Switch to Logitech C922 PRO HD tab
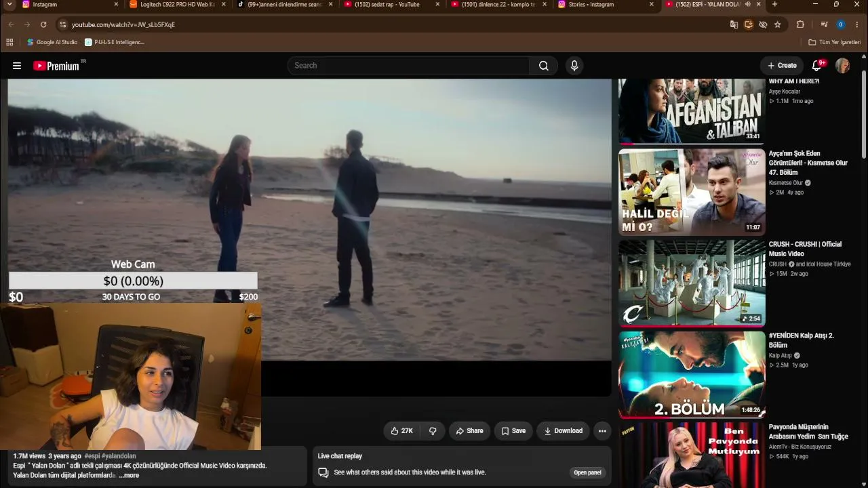868x488 pixels. click(176, 5)
